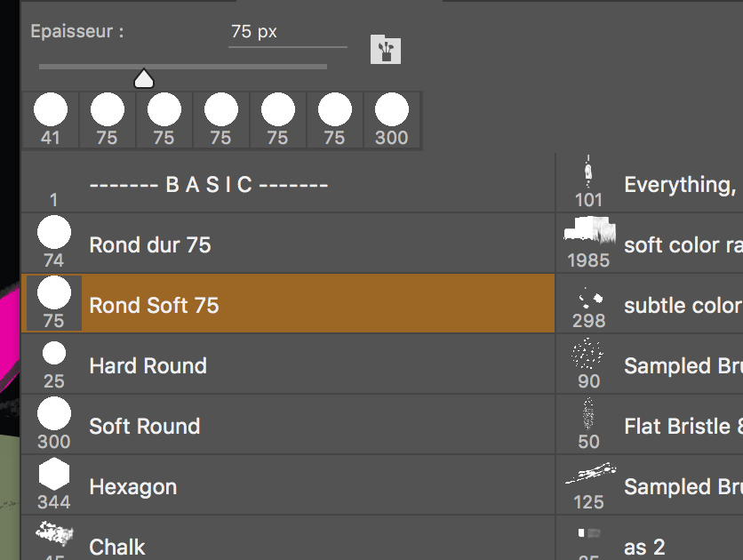Pick the recent 75 brush next to 41
743x560 pixels.
point(108,119)
